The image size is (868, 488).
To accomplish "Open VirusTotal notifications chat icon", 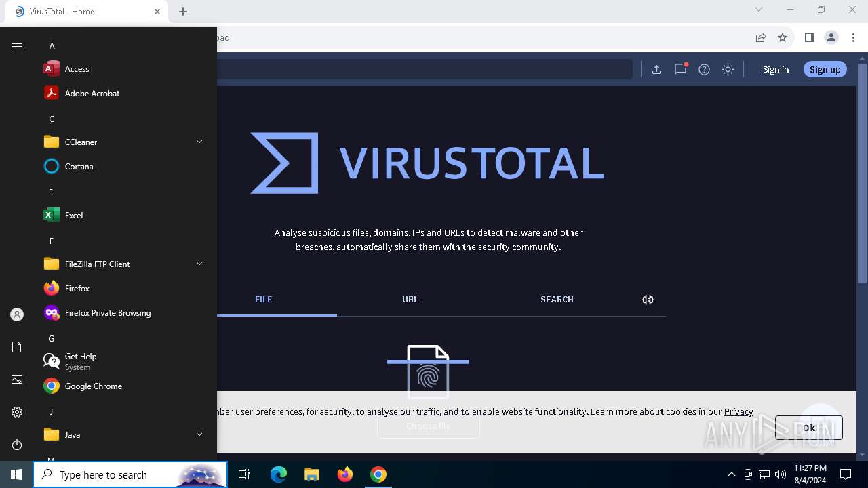I will point(680,69).
